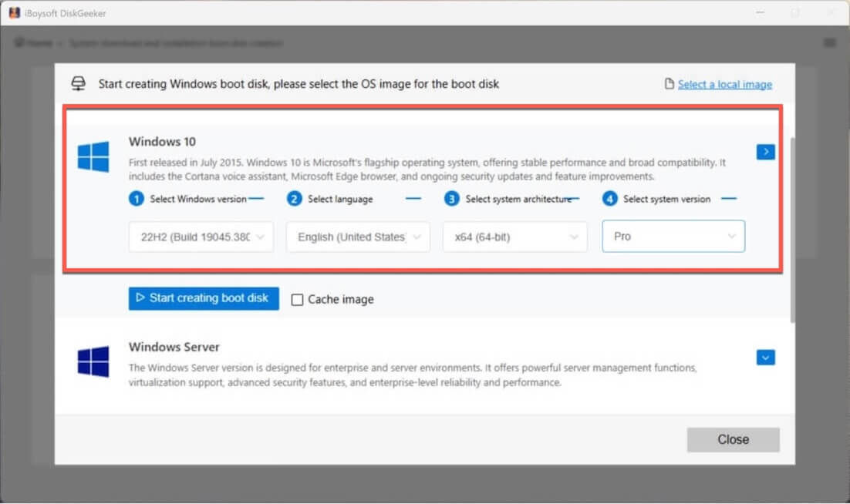Screen dimensions: 850x504
Task: Click the Windows Server logo icon
Action: pos(93,361)
